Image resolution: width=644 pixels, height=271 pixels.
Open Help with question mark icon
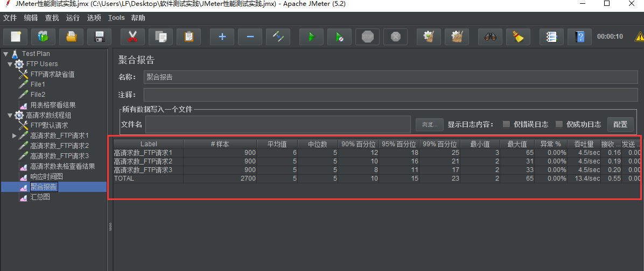click(579, 37)
